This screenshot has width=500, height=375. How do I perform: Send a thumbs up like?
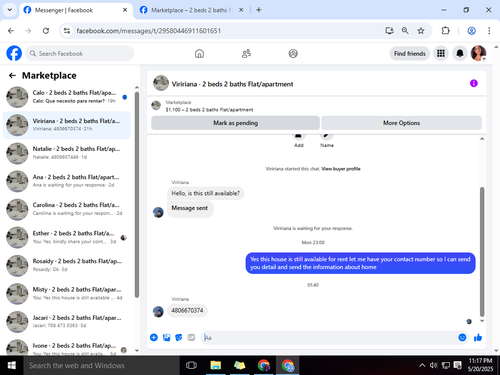click(x=478, y=338)
